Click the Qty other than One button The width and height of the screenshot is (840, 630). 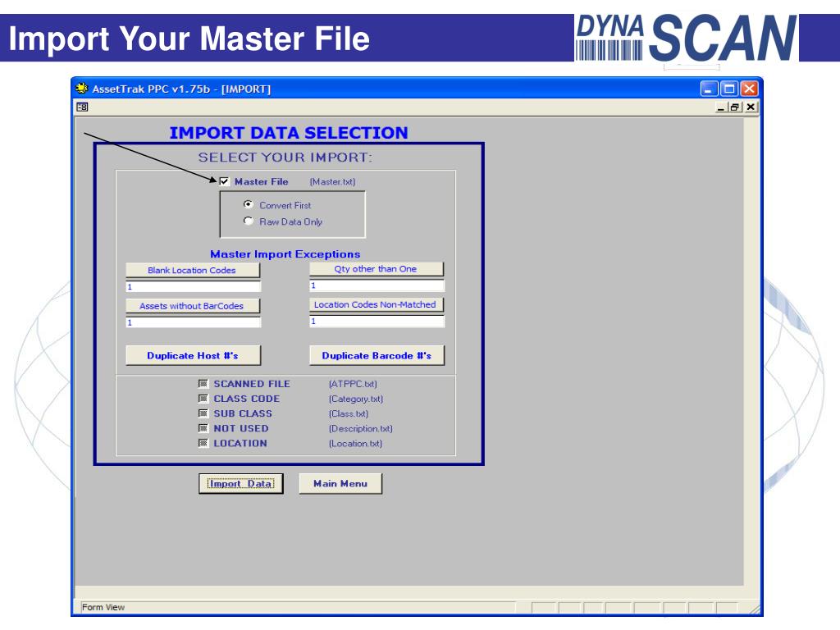377,269
